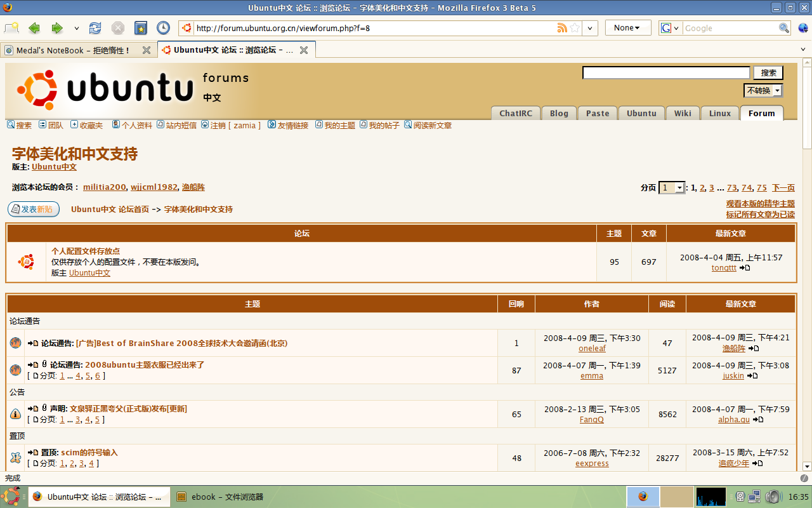The height and width of the screenshot is (508, 812).
Task: Click the 下一页 next page link
Action: coord(783,188)
